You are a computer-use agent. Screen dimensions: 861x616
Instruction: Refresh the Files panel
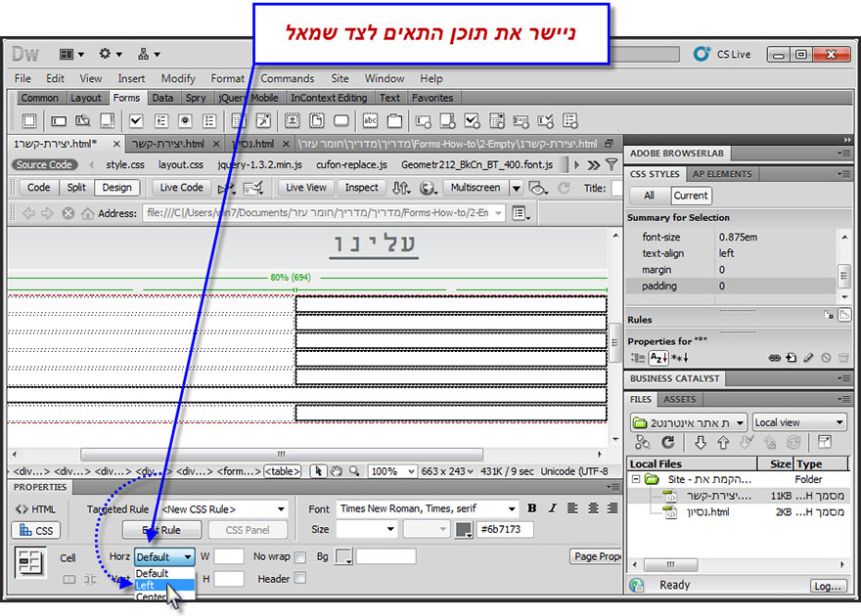(x=667, y=442)
